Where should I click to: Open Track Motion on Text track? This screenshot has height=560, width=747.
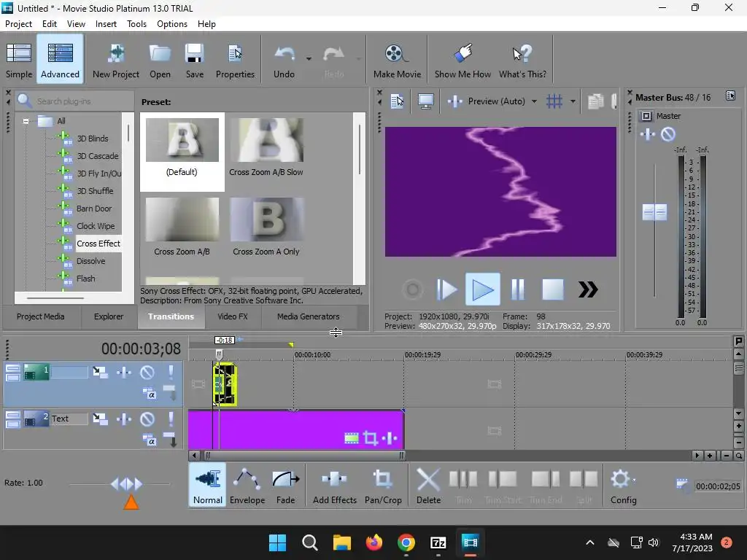[x=100, y=419]
